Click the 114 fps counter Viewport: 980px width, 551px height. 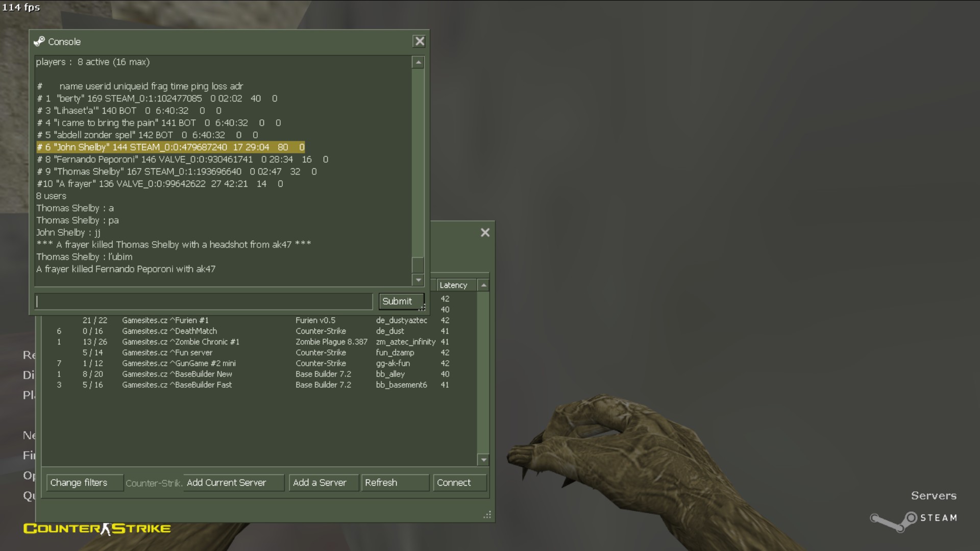(21, 7)
